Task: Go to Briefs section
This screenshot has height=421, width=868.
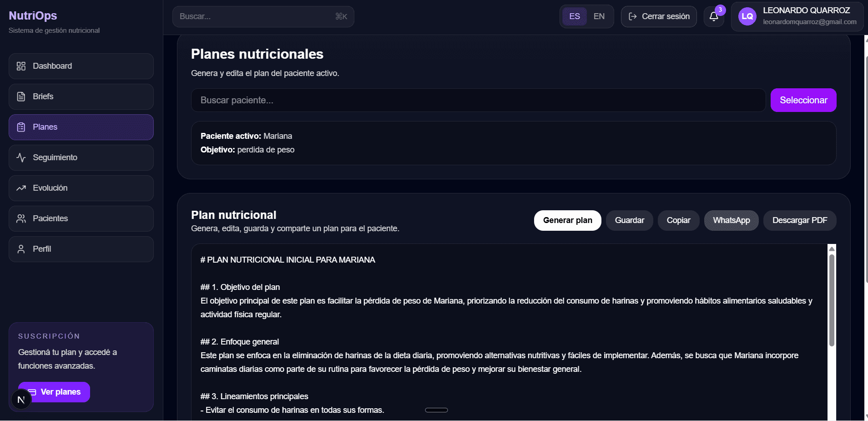Action: pos(81,96)
